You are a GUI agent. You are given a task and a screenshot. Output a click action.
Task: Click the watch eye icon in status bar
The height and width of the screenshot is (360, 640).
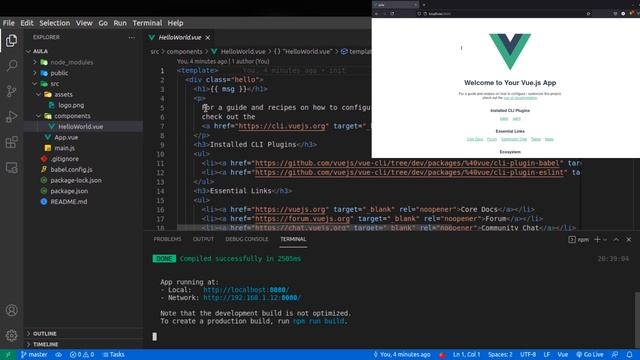click(x=58, y=355)
